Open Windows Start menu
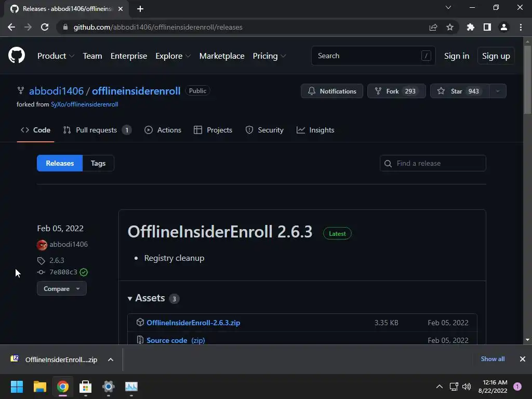532x399 pixels. pos(17,387)
